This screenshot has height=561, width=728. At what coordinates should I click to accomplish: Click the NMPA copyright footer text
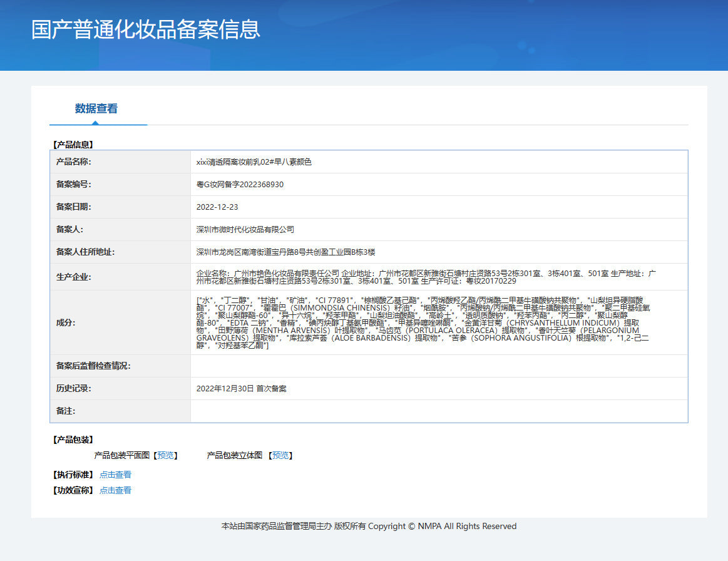tap(369, 526)
